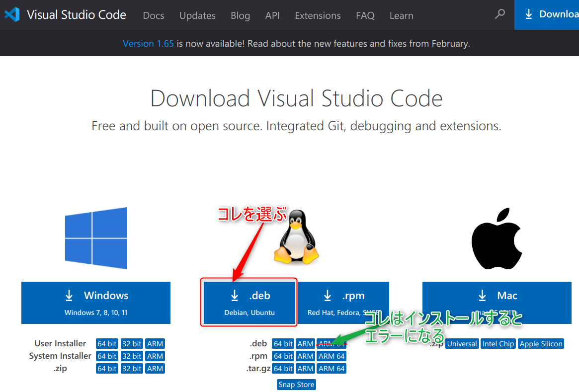Download Linux .tar.gz 64 bit
Viewport: 579px width, 392px height.
pos(283,368)
